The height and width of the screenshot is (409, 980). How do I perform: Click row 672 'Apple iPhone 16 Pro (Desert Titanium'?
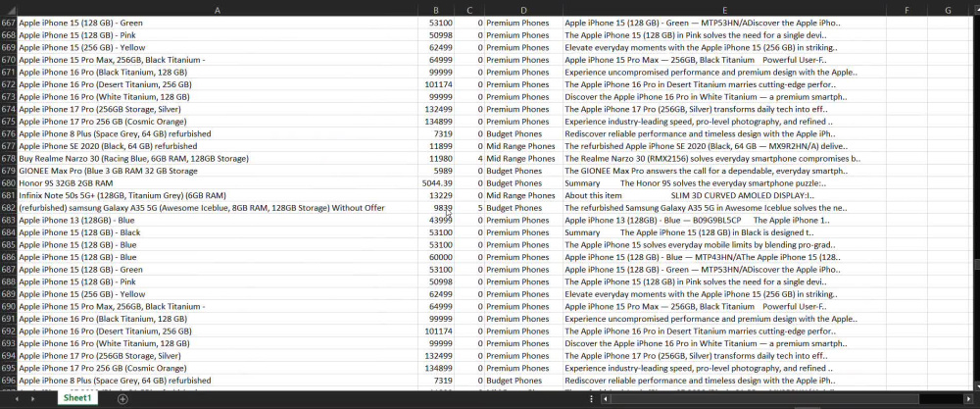pyautogui.click(x=217, y=84)
